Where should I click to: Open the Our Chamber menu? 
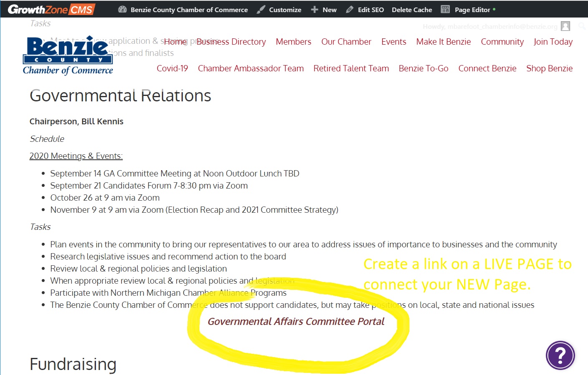(x=346, y=42)
